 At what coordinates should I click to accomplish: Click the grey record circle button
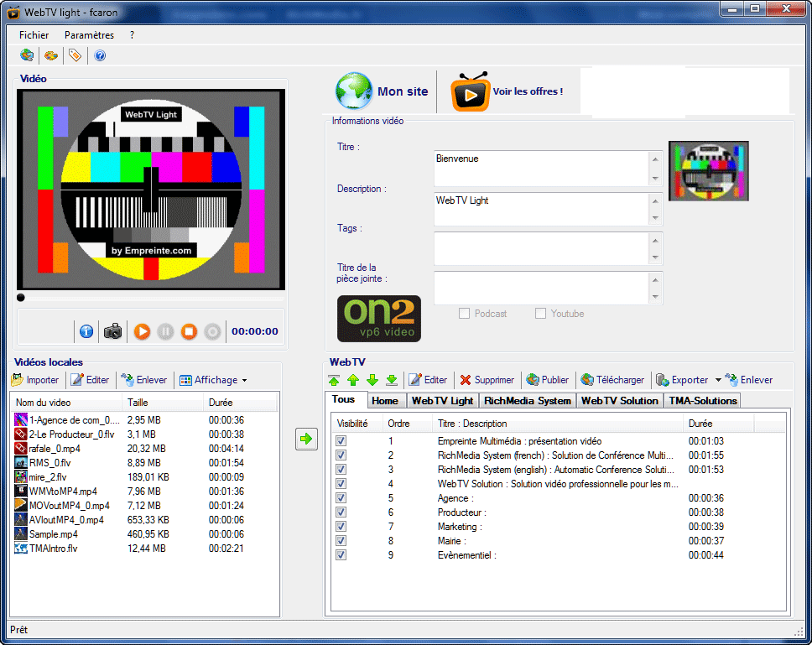click(x=212, y=331)
